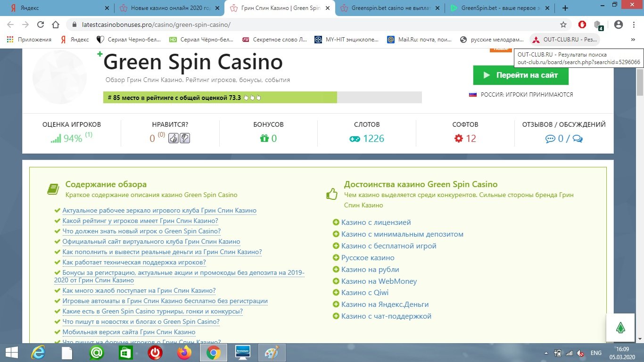Click the thumbs-up like icon
This screenshot has height=362, width=644.
pos(173,138)
